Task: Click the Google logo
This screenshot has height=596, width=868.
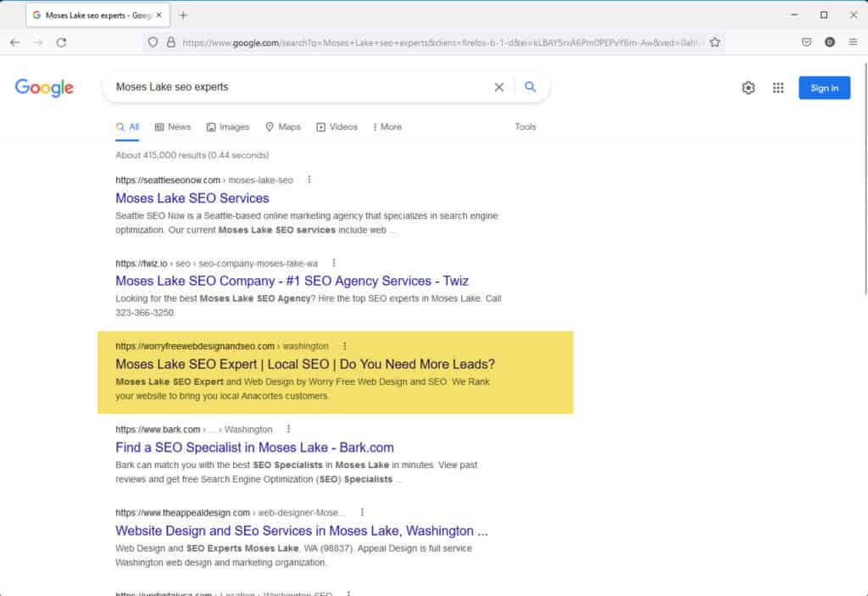Action: pos(44,87)
